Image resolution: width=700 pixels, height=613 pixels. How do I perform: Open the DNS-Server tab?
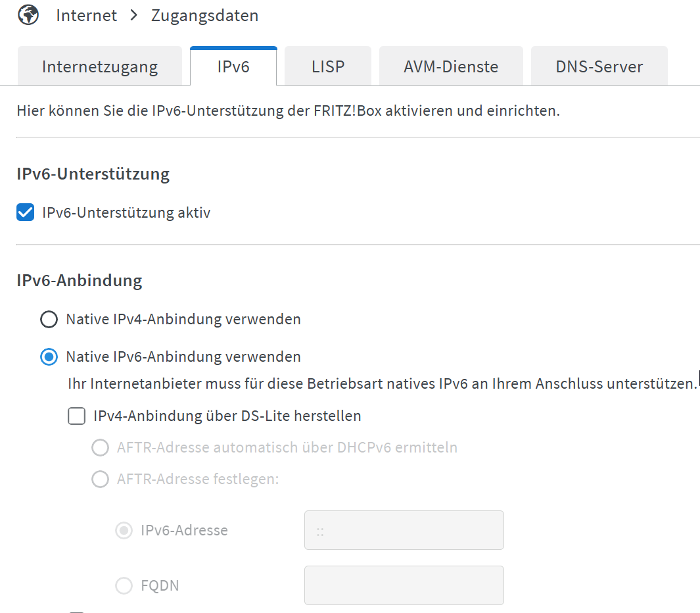[x=599, y=66]
